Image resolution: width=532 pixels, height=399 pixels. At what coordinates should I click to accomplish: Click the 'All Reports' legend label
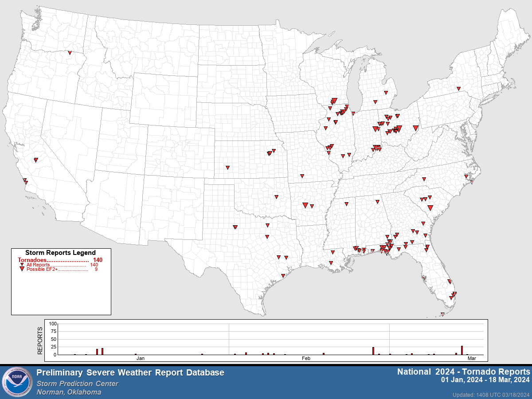(x=38, y=265)
